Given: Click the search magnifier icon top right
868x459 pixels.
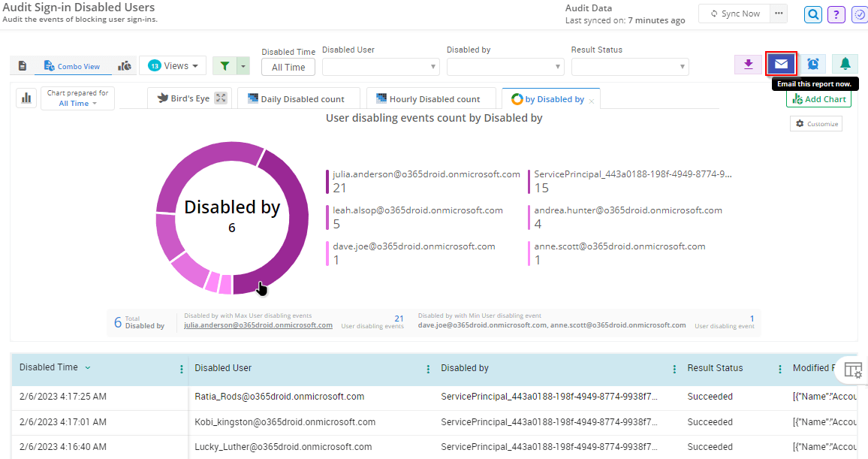Looking at the screenshot, I should point(812,14).
